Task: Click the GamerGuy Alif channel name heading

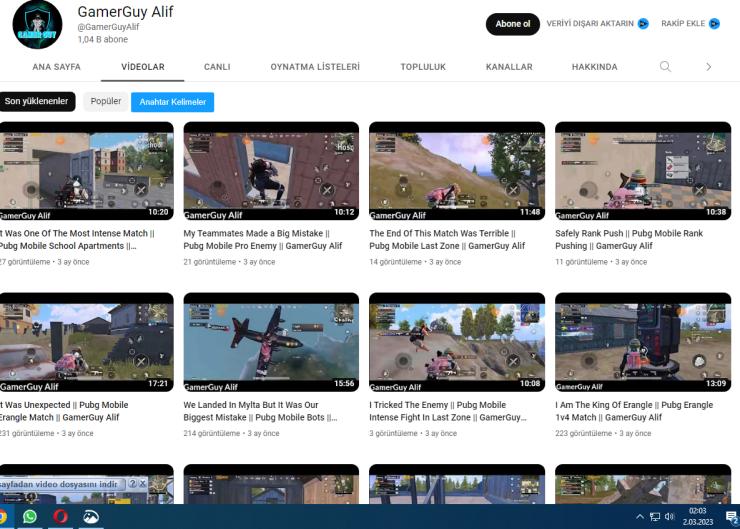Action: point(126,11)
